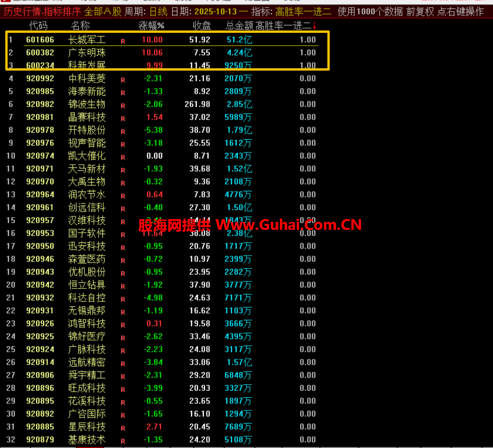The height and width of the screenshot is (448, 493).
Task: Click the R icon next to 锦波生物
Action: coord(123,106)
